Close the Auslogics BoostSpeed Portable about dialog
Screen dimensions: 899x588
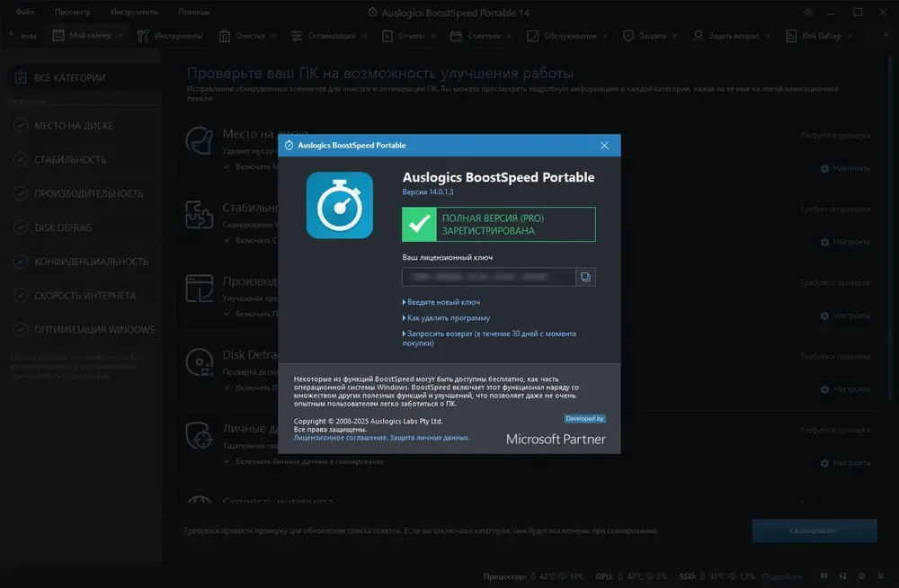(604, 145)
